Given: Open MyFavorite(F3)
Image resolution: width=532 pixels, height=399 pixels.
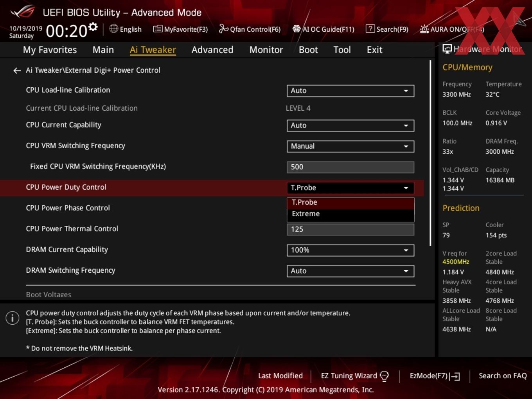Looking at the screenshot, I should pos(180,29).
